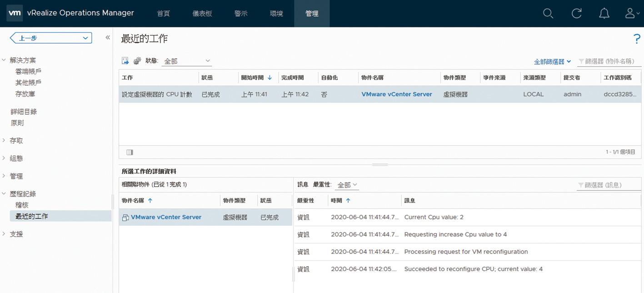644x293 pixels.
Task: Open the notifications bell
Action: tap(604, 14)
